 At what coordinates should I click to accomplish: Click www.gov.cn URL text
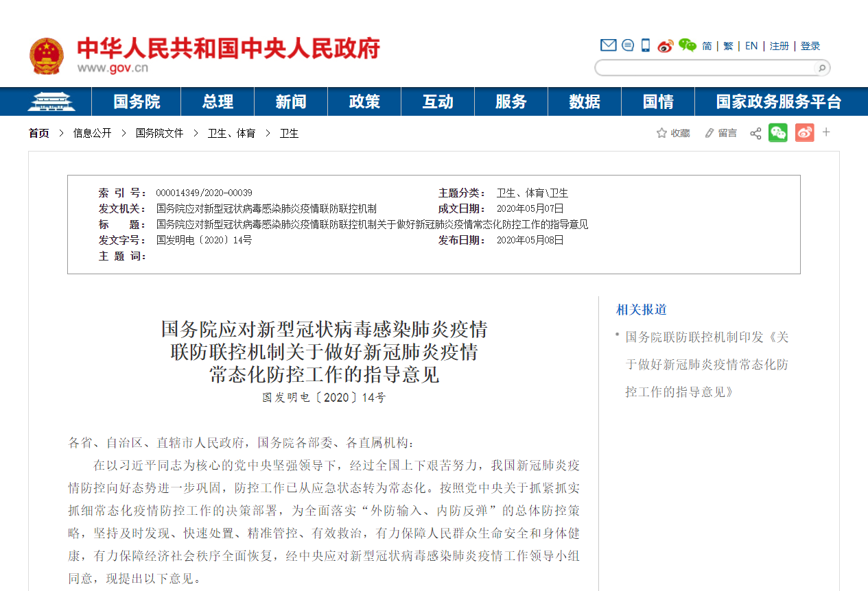pyautogui.click(x=113, y=68)
